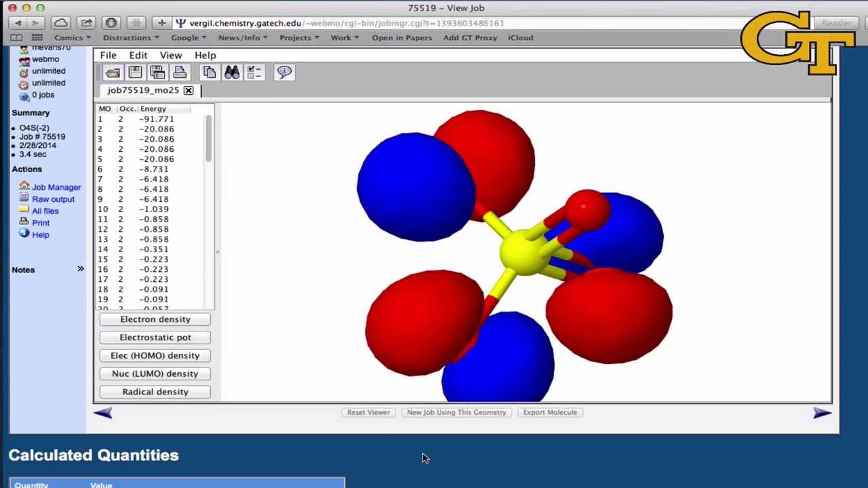Go to next page with right arrow

click(822, 413)
